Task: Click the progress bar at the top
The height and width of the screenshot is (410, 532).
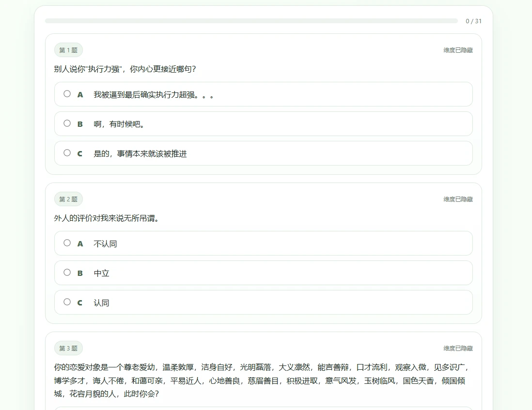Action: [251, 21]
